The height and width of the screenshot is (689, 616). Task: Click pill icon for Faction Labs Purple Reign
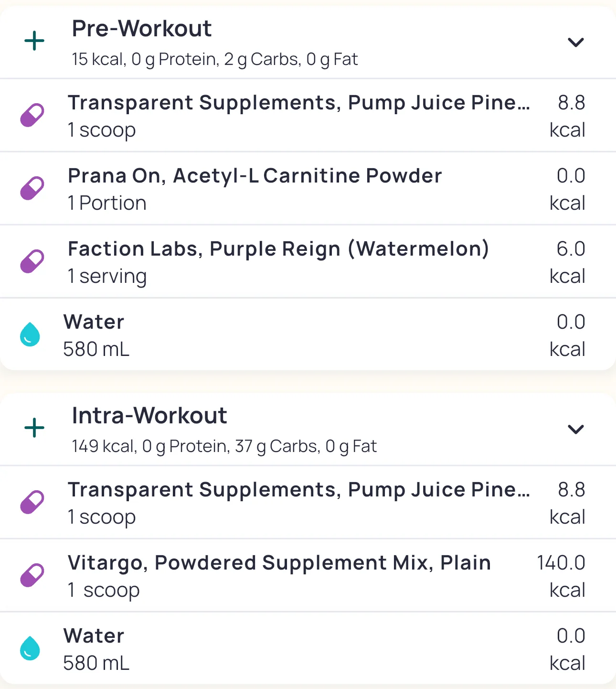32,261
